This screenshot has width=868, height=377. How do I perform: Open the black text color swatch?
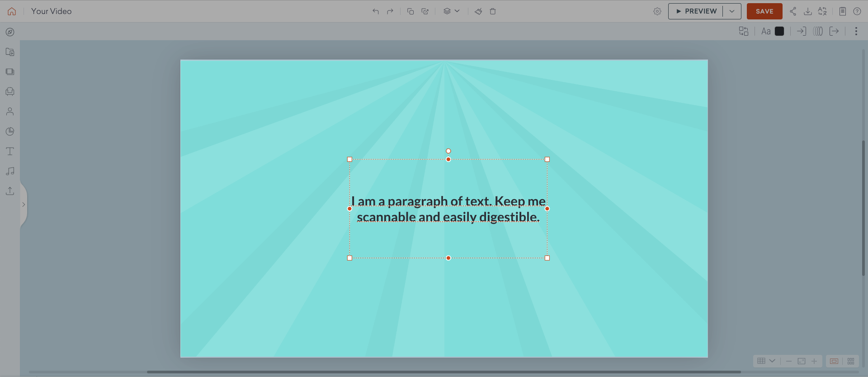point(779,31)
